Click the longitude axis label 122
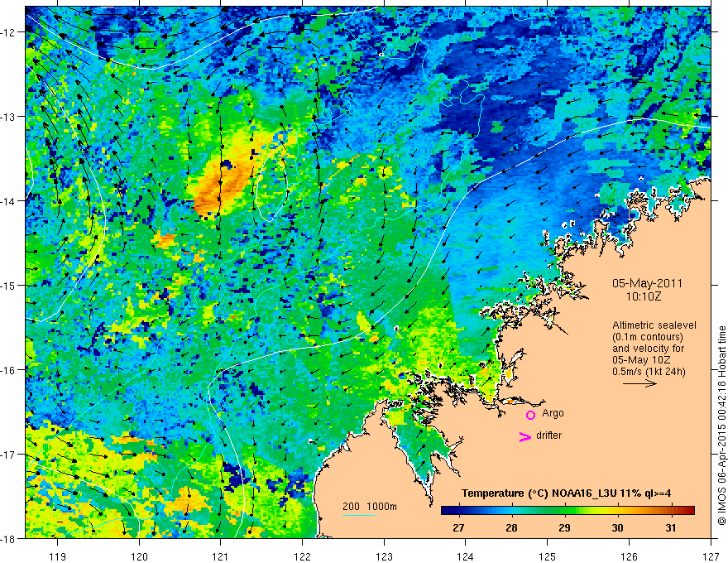 click(x=302, y=556)
